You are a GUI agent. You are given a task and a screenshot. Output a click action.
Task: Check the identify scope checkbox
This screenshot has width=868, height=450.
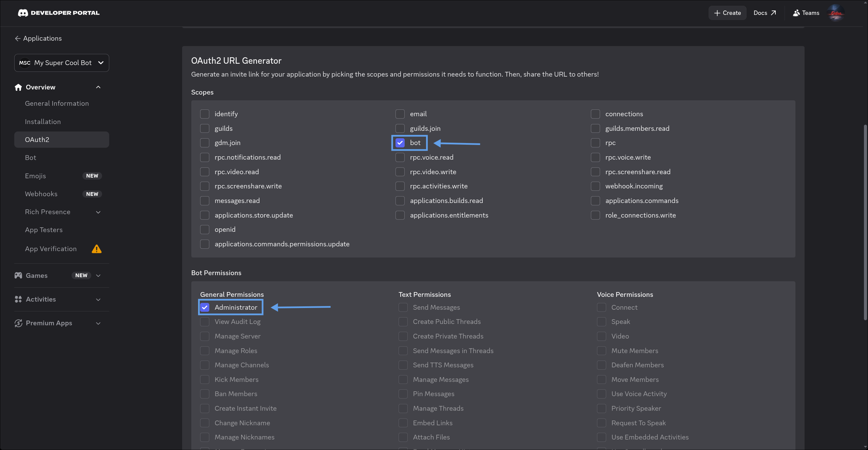[205, 114]
